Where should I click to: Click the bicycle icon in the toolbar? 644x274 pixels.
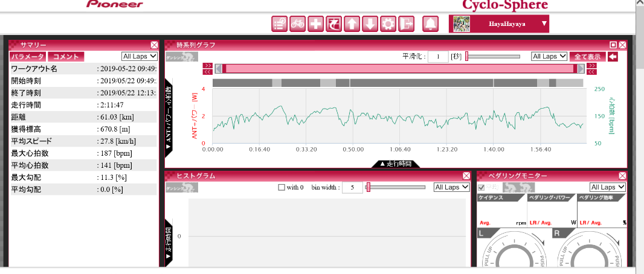tap(297, 24)
